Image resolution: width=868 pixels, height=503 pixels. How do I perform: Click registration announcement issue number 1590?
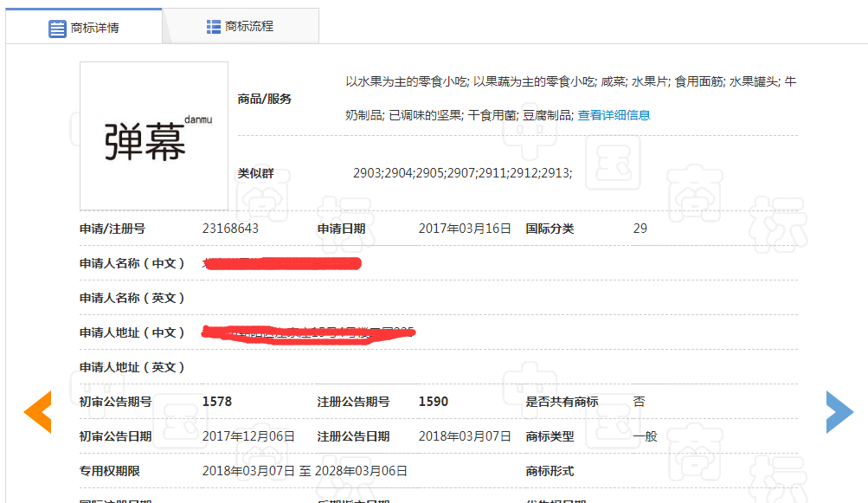[433, 402]
